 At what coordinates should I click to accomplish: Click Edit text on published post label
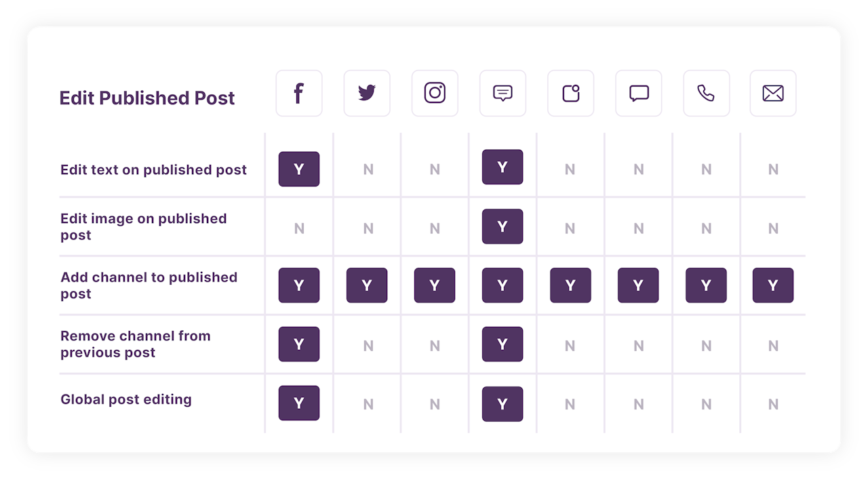pos(153,170)
